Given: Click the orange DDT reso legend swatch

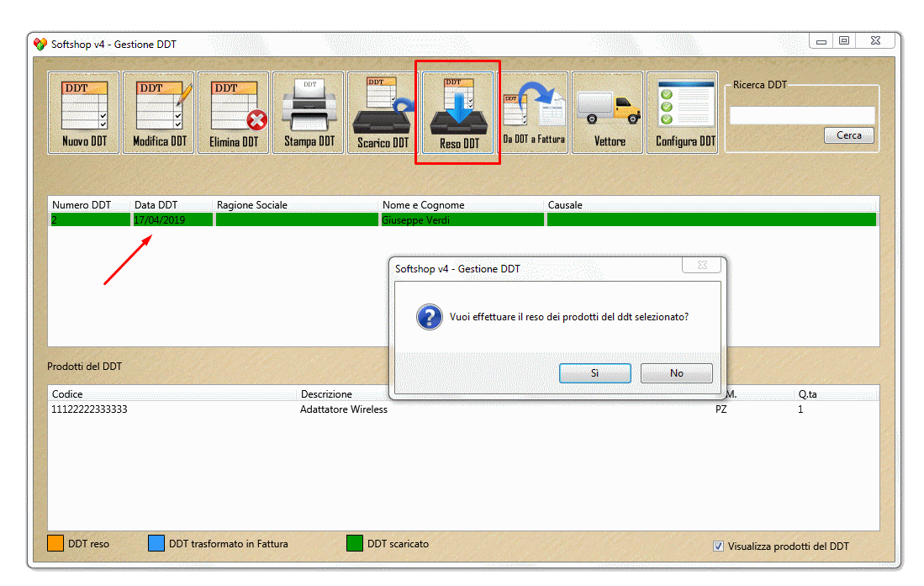Looking at the screenshot, I should tap(55, 544).
